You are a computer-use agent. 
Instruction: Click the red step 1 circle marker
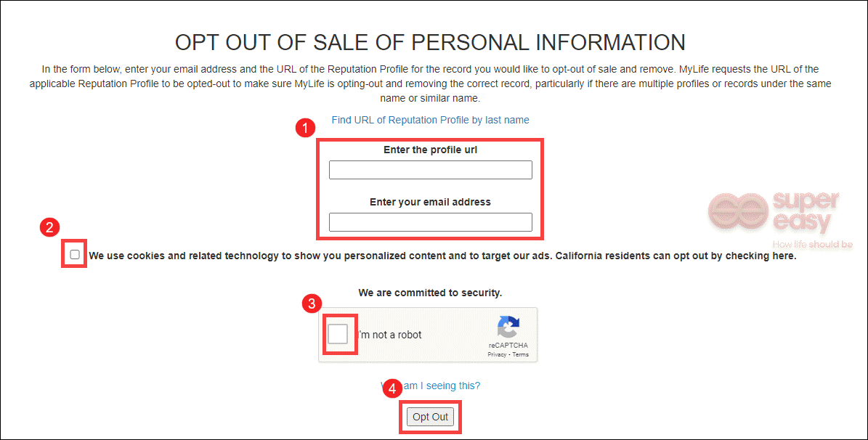(305, 128)
